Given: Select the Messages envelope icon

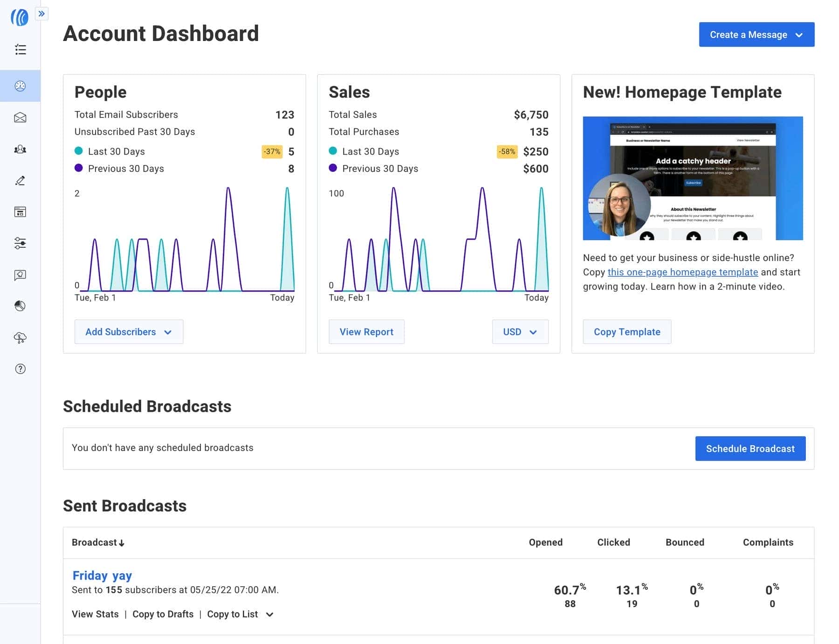Looking at the screenshot, I should coord(20,117).
